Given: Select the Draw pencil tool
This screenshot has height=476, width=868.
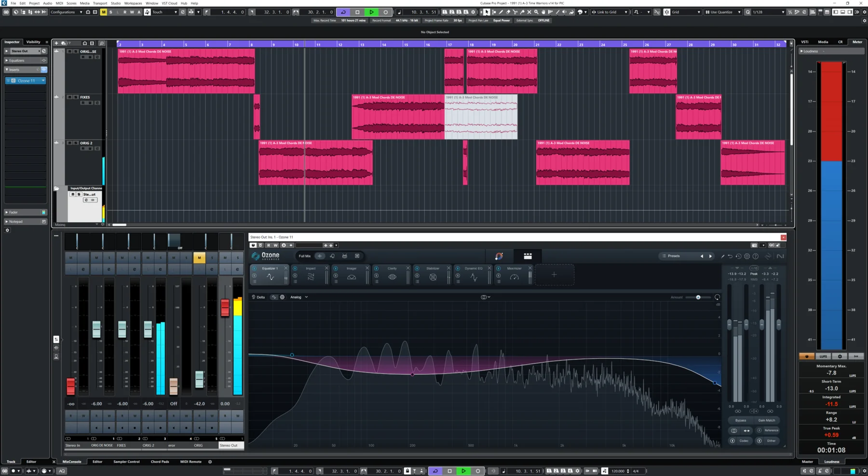Looking at the screenshot, I should click(x=501, y=12).
